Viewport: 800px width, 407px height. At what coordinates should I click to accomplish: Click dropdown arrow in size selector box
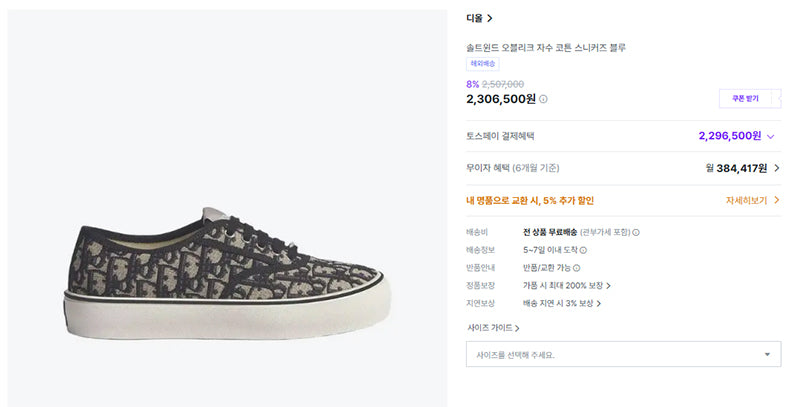click(767, 354)
